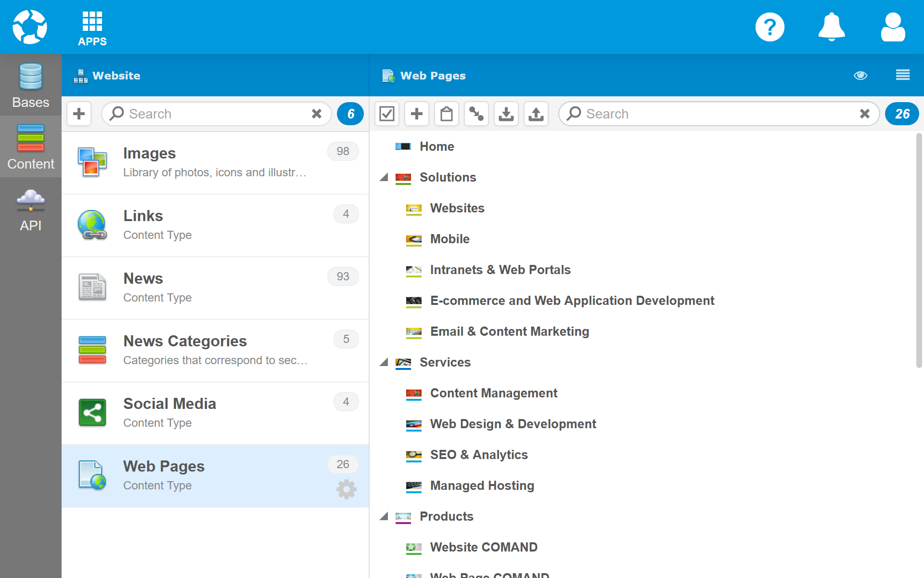Click the relationships link tool icon
Viewport: 924px width, 578px height.
476,114
